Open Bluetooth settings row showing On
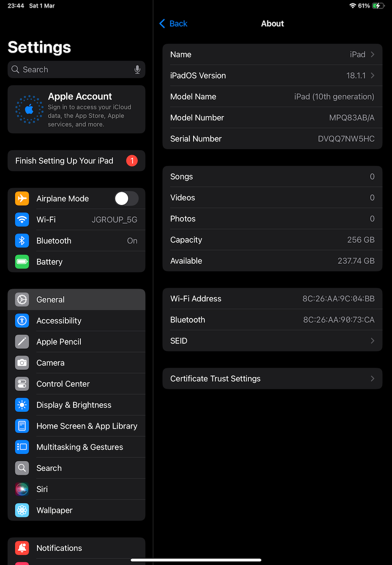Screen dimensions: 392x565 [76, 241]
